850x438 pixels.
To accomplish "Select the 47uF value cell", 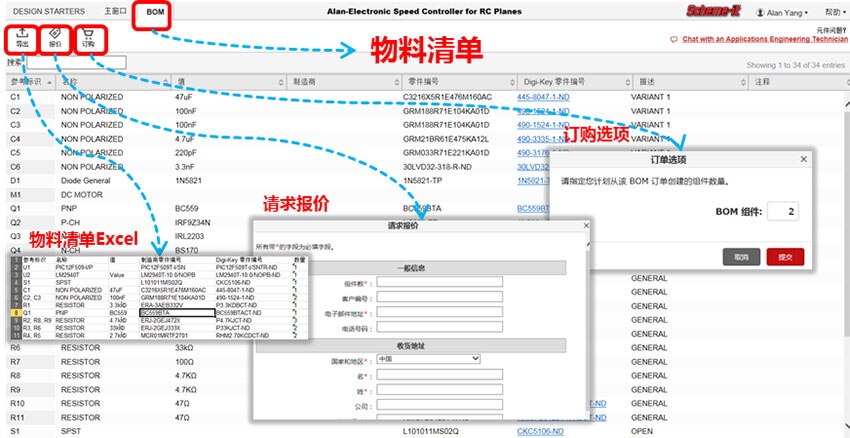I will pyautogui.click(x=181, y=97).
